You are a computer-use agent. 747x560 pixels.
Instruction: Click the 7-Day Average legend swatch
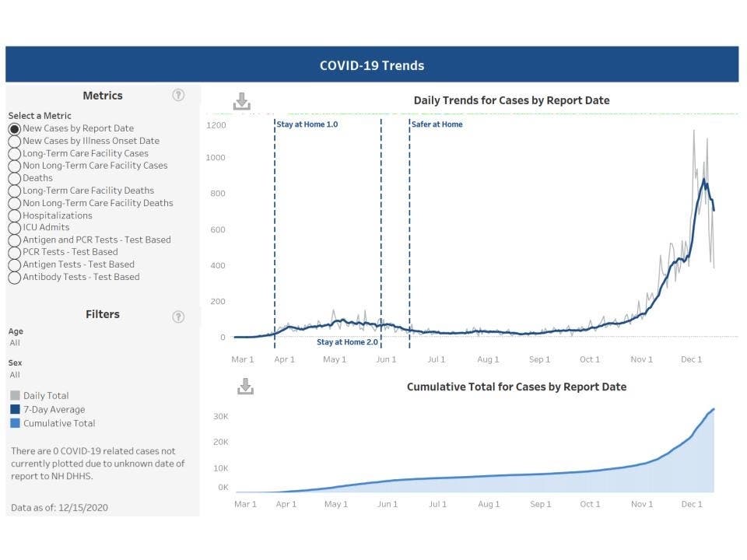tap(13, 409)
